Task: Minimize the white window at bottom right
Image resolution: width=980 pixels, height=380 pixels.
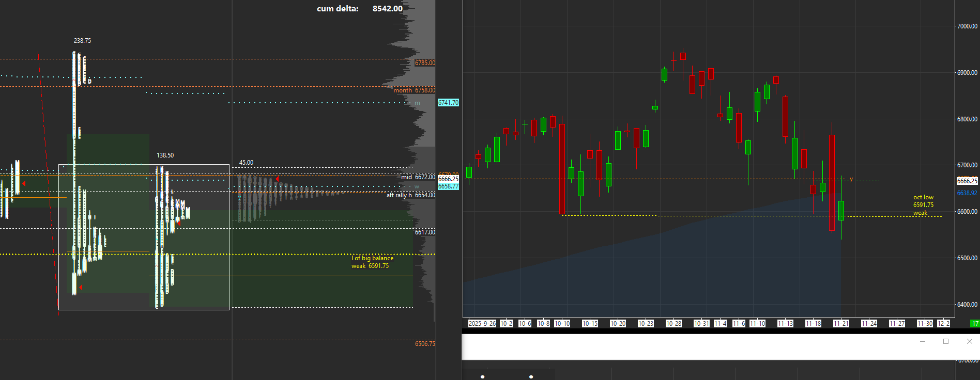Action: click(x=923, y=341)
